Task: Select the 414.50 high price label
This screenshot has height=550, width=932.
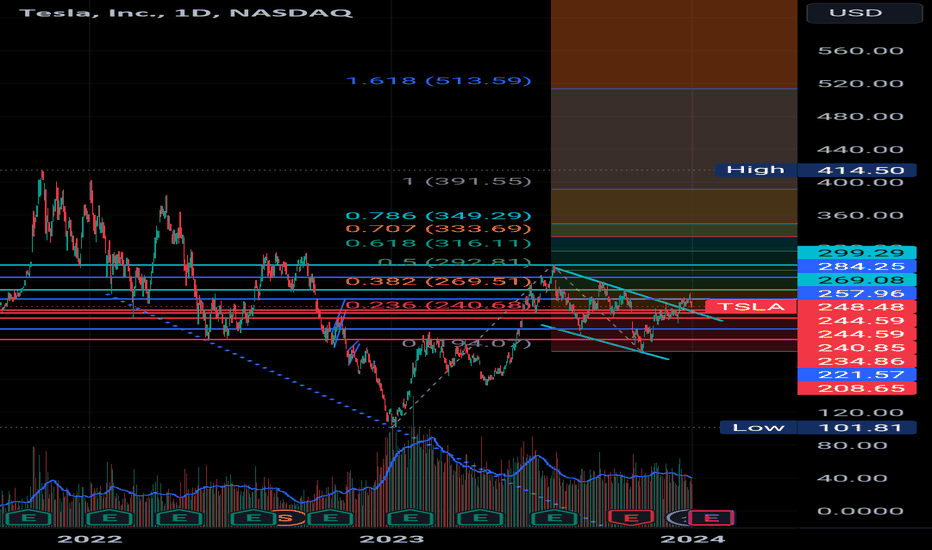Action: [x=857, y=170]
